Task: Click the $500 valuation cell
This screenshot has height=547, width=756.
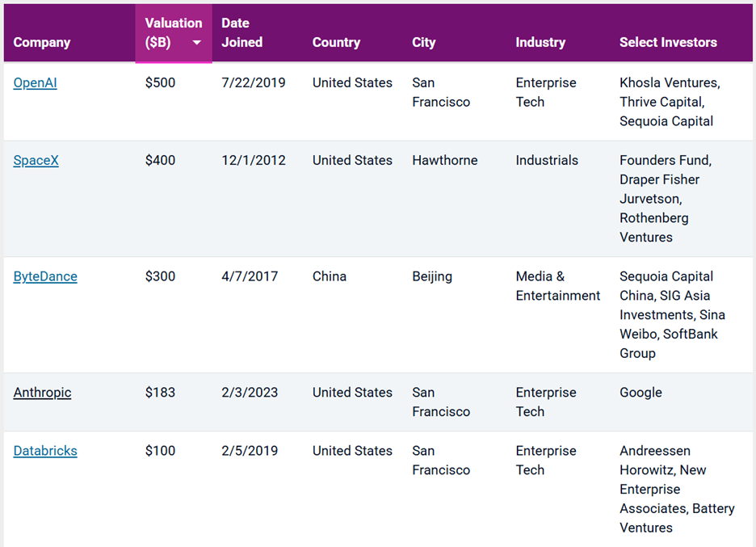Action: tap(160, 83)
